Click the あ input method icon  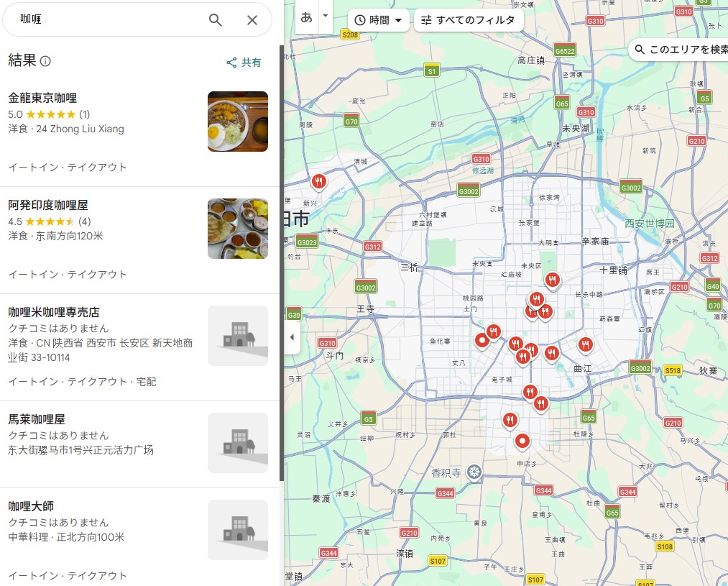click(x=307, y=17)
